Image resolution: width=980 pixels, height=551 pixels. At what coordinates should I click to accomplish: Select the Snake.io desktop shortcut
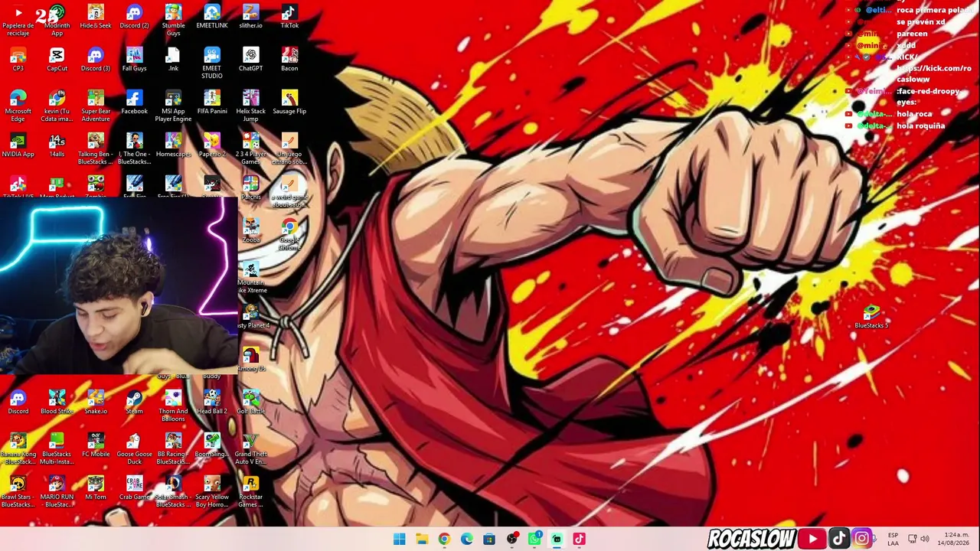coord(96,403)
